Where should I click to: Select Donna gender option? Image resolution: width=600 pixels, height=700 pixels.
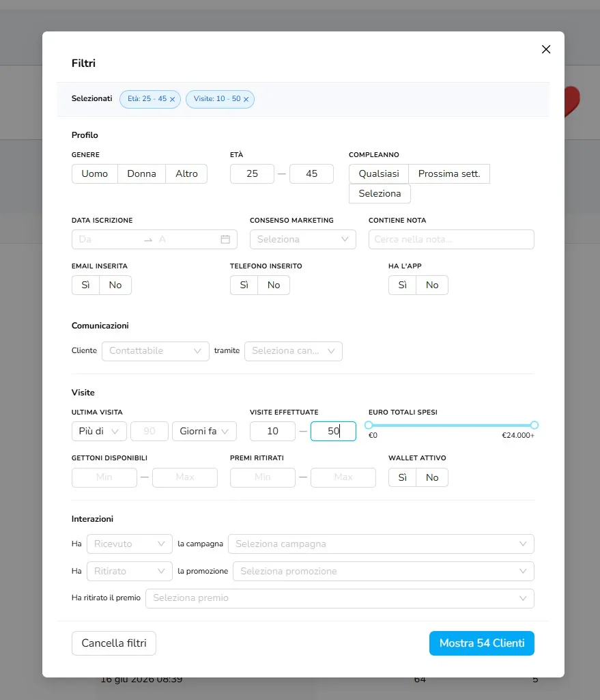141,173
